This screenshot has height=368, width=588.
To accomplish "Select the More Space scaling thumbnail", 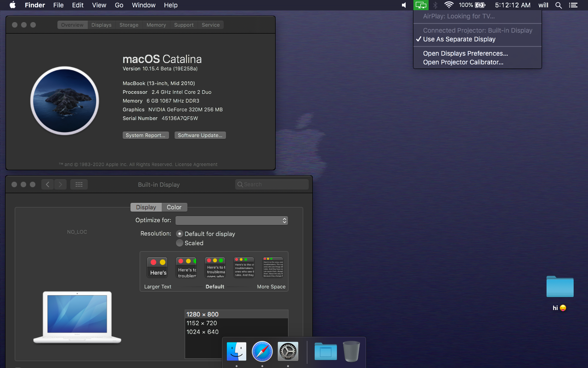I will tap(273, 268).
